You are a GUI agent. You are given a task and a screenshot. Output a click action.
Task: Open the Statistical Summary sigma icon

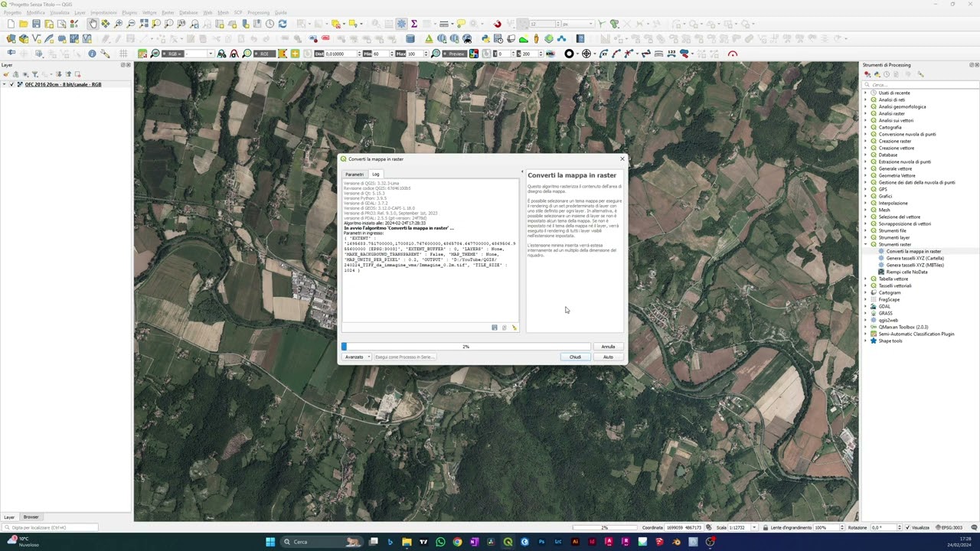point(414,24)
